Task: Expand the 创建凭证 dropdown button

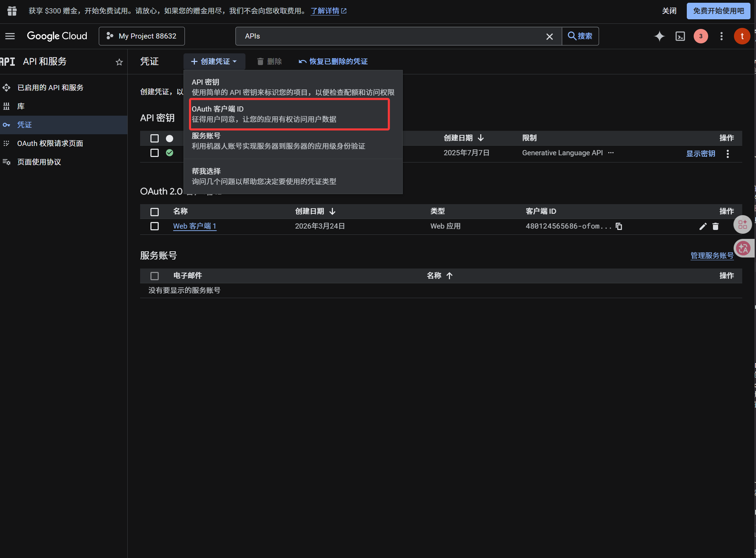Action: (214, 62)
